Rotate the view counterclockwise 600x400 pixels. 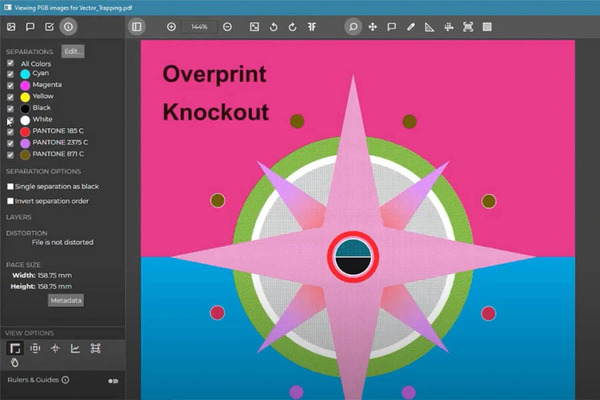click(x=273, y=27)
